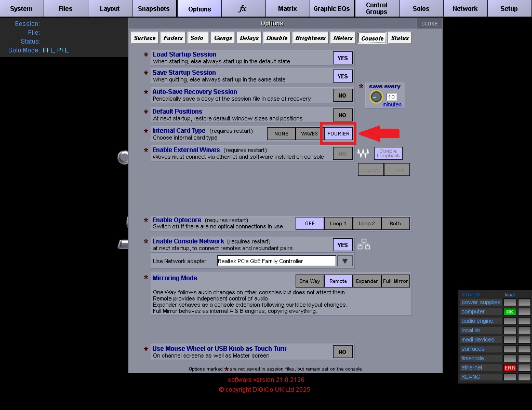
Task: Click computer OK status indicator
Action: click(x=510, y=312)
